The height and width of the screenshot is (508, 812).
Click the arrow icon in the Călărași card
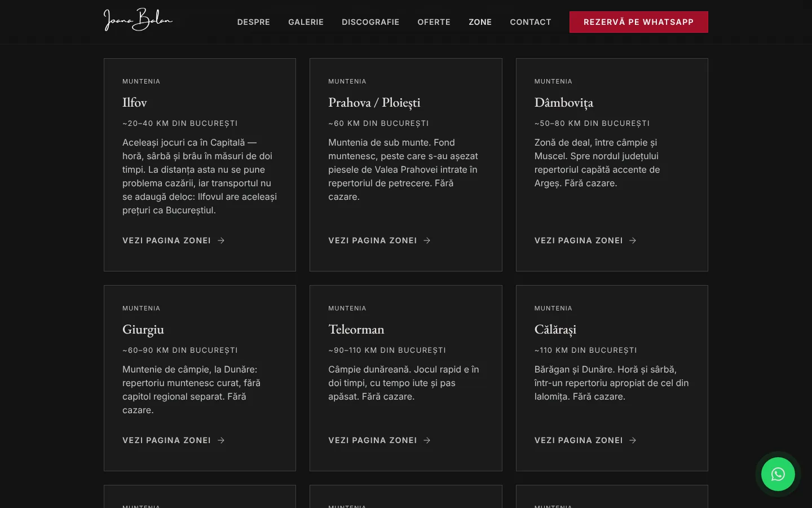(x=633, y=440)
